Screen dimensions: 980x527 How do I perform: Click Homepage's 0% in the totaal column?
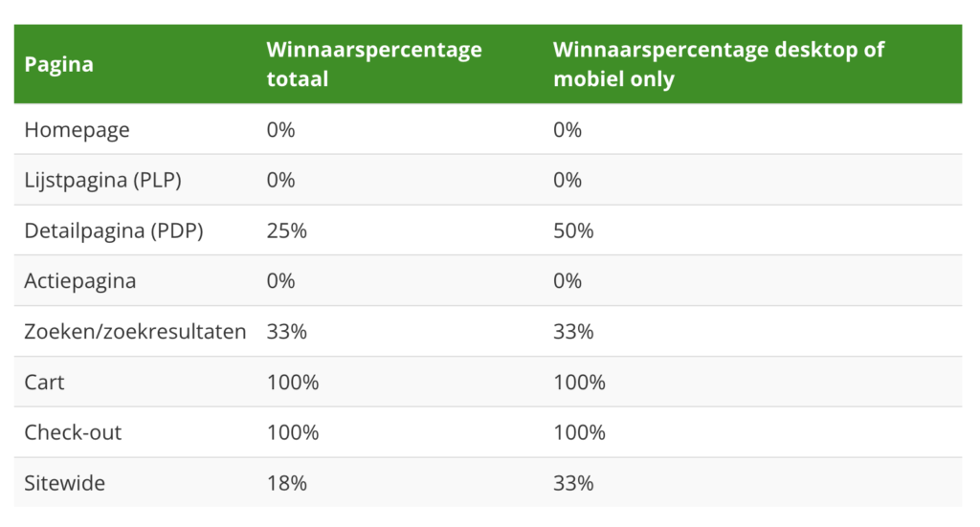(280, 130)
